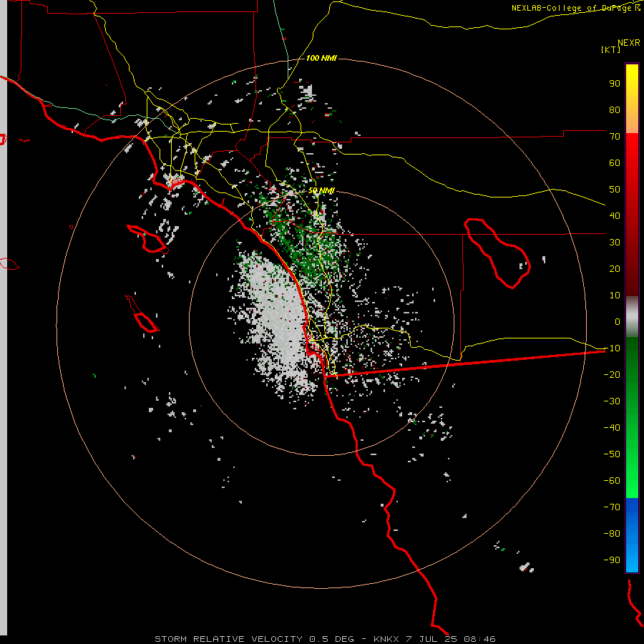644x644 pixels.
Task: Click the -70 value on velocity scale
Action: (x=612, y=507)
